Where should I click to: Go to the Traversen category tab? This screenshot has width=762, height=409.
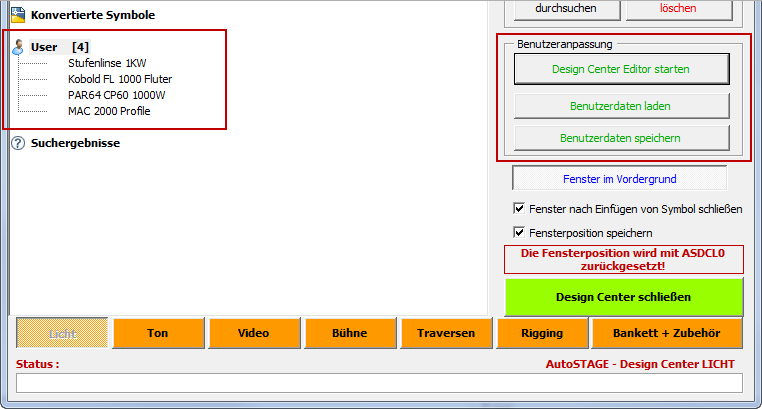click(445, 333)
